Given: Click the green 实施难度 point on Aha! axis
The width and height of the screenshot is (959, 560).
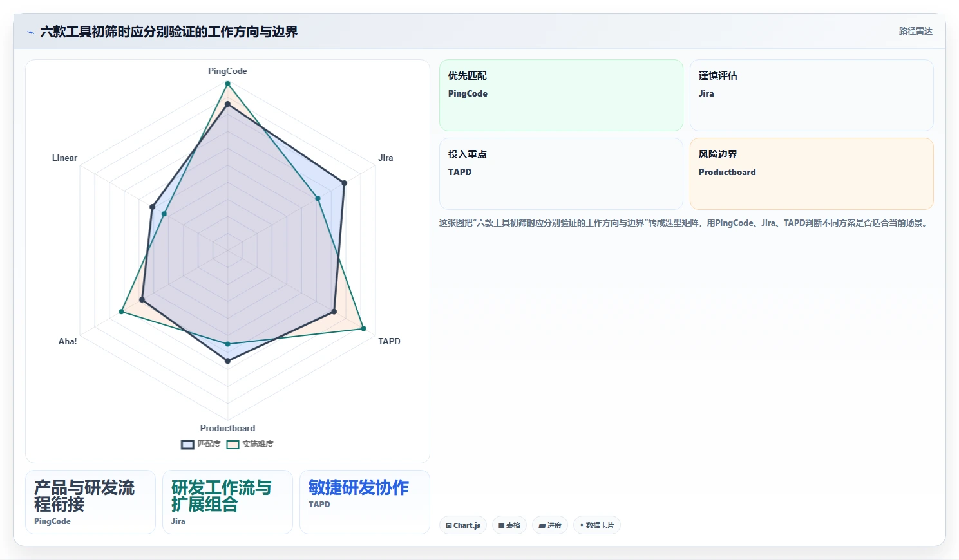Looking at the screenshot, I should (121, 312).
